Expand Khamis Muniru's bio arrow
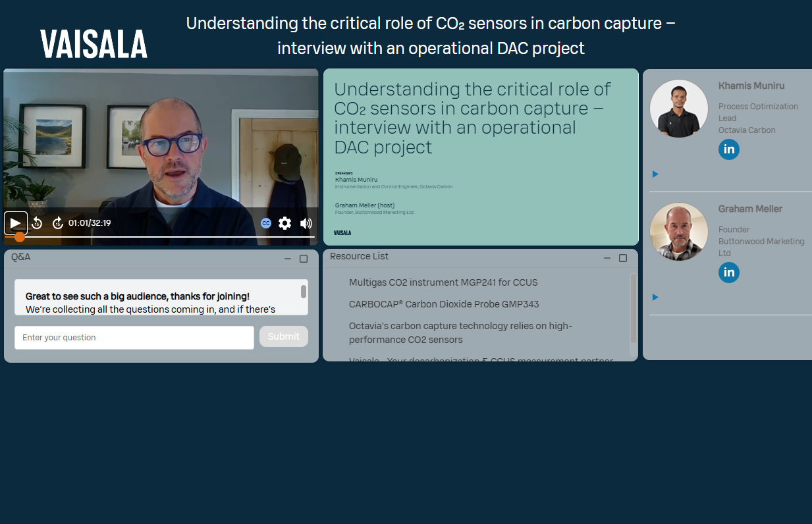The width and height of the screenshot is (812, 524). [x=655, y=174]
